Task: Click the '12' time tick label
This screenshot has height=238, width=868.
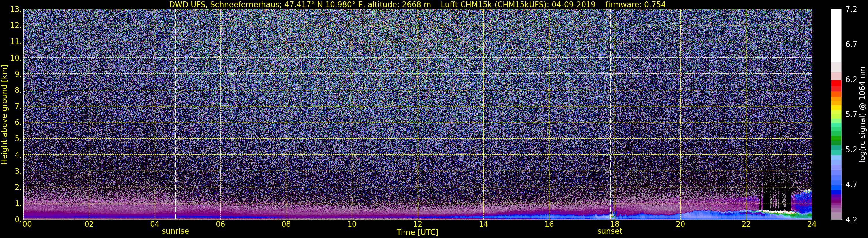Action: 417,224
